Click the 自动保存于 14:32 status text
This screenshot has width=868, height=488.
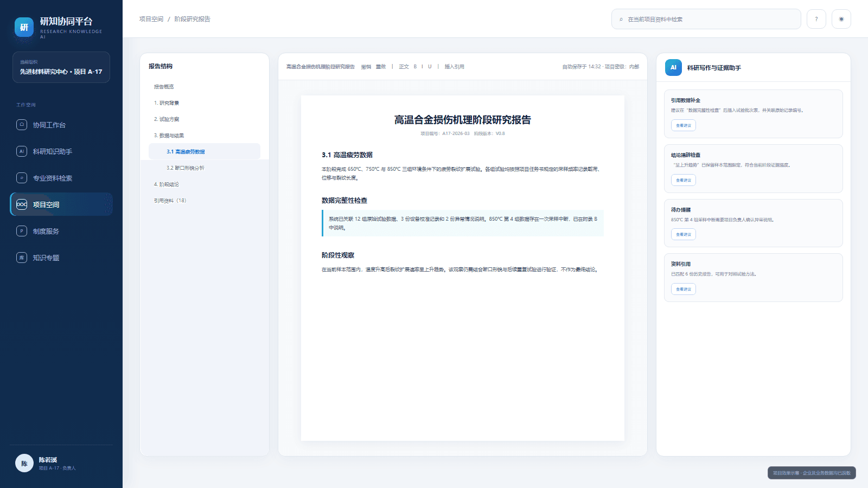point(582,67)
